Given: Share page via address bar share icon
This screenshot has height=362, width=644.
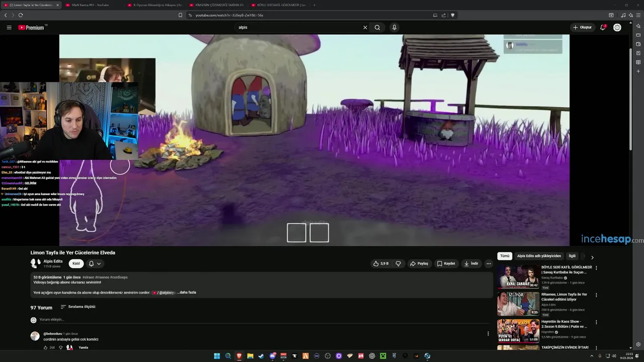Looking at the screenshot, I should (x=444, y=15).
